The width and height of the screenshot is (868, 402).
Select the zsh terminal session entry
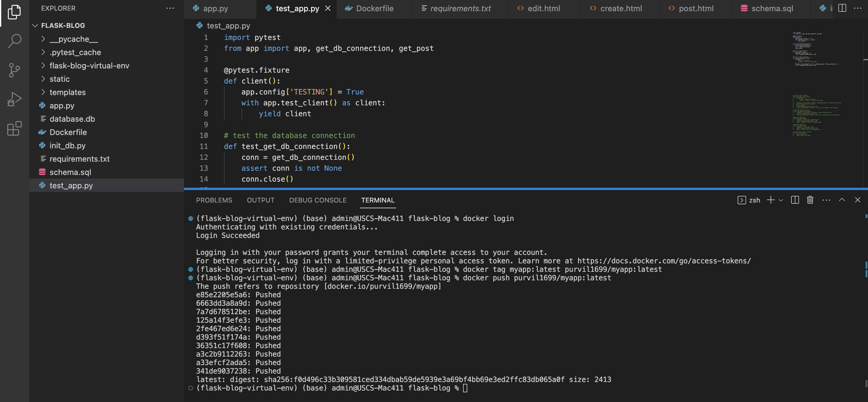pyautogui.click(x=751, y=200)
